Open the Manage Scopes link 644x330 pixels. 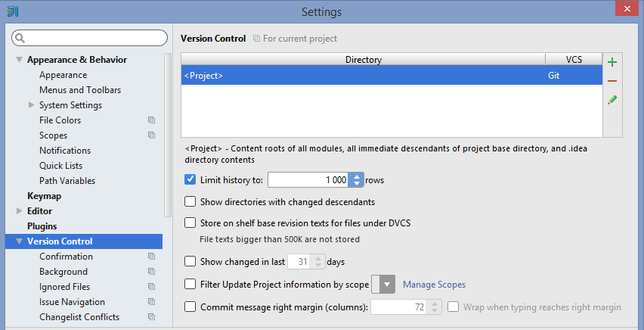coord(434,285)
